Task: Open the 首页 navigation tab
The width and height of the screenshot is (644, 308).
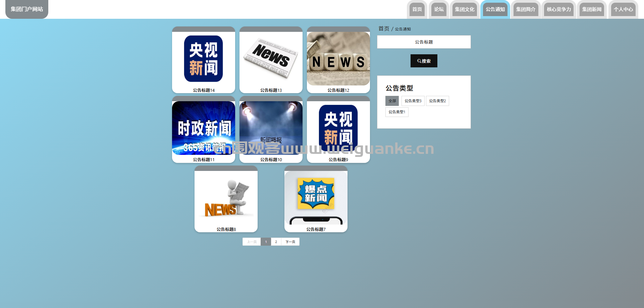Action: point(417,9)
